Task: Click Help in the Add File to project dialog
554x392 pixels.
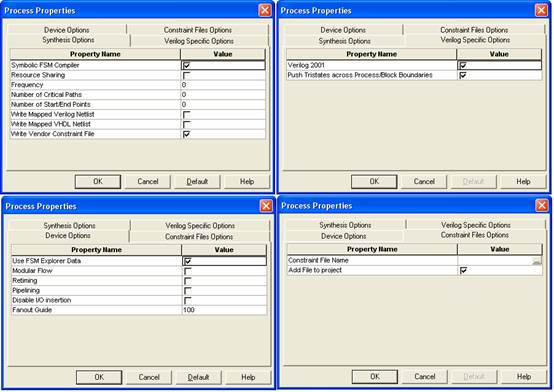Action: [524, 376]
